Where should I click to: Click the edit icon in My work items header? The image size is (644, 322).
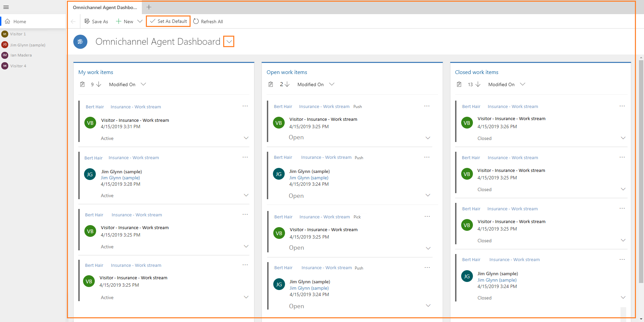pos(82,84)
